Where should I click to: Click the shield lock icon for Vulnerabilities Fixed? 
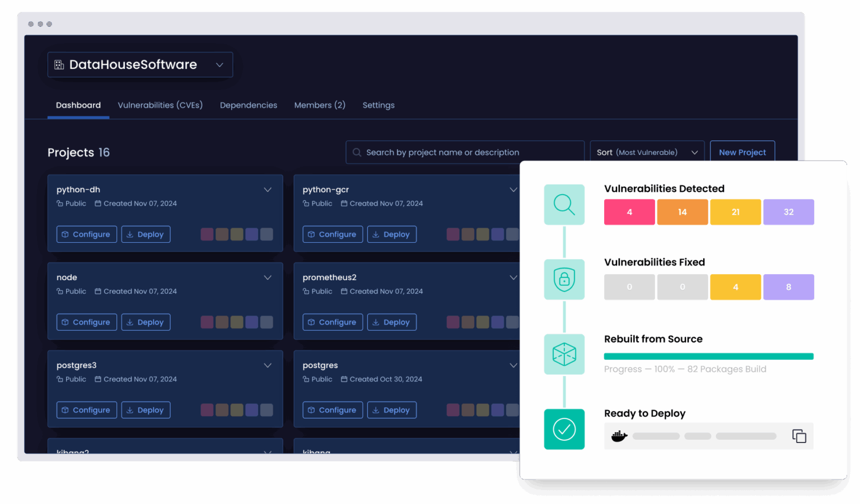pos(564,279)
